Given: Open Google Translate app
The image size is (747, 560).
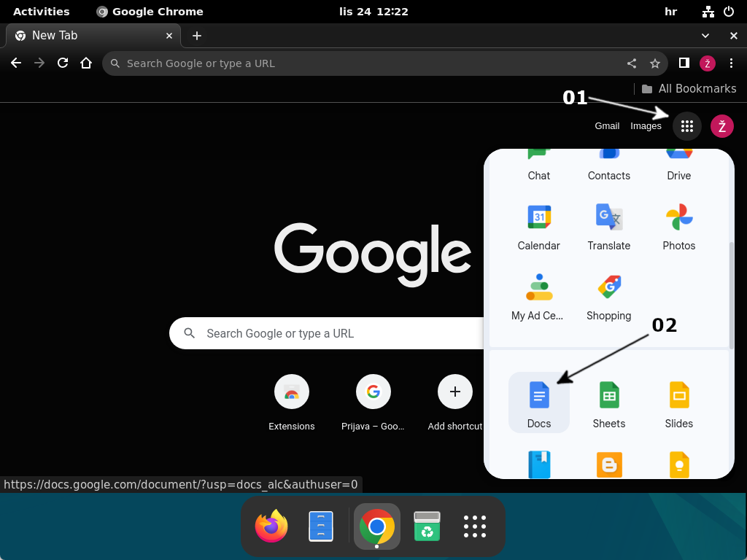Looking at the screenshot, I should coord(609,227).
